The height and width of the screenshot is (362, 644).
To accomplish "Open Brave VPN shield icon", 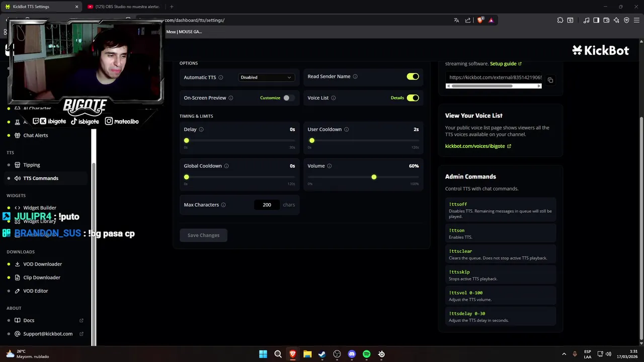I will tap(626, 20).
